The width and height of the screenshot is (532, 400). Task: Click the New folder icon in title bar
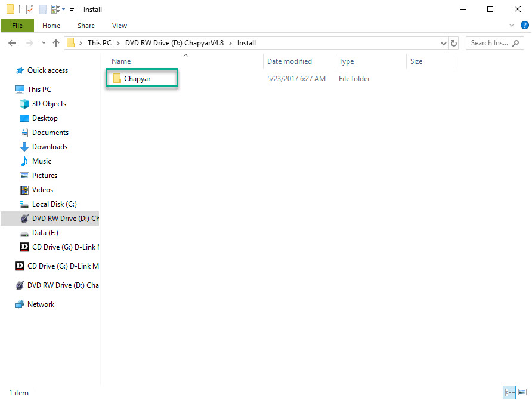(x=43, y=9)
